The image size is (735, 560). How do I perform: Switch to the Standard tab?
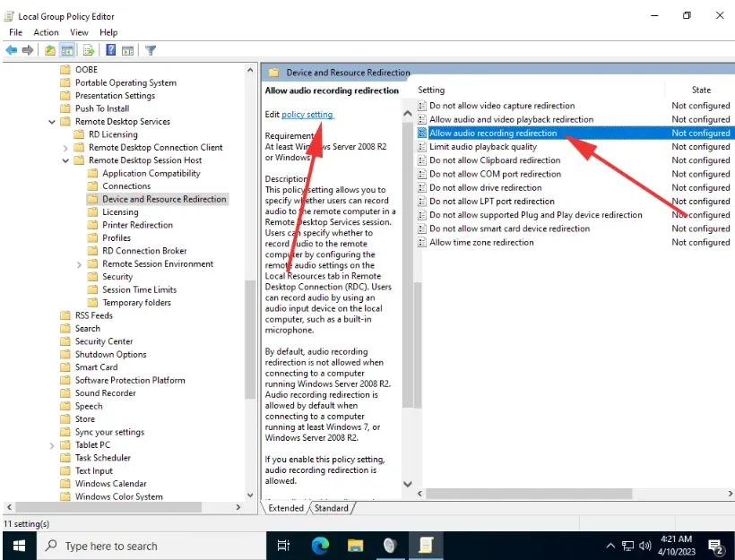coord(332,508)
